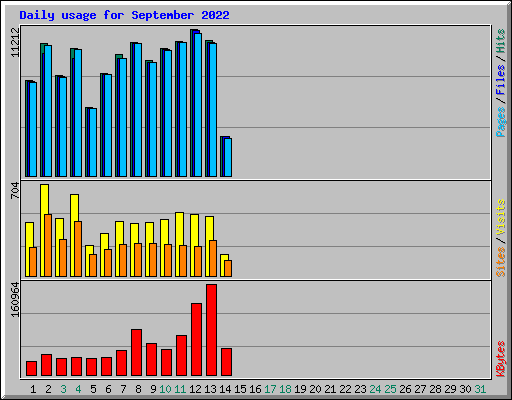
Task: Click the Pages legend label
Action: (501, 122)
